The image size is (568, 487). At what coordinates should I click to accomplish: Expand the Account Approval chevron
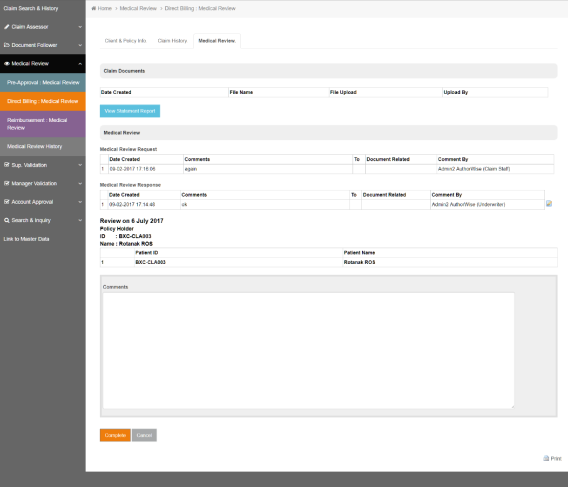pyautogui.click(x=80, y=202)
